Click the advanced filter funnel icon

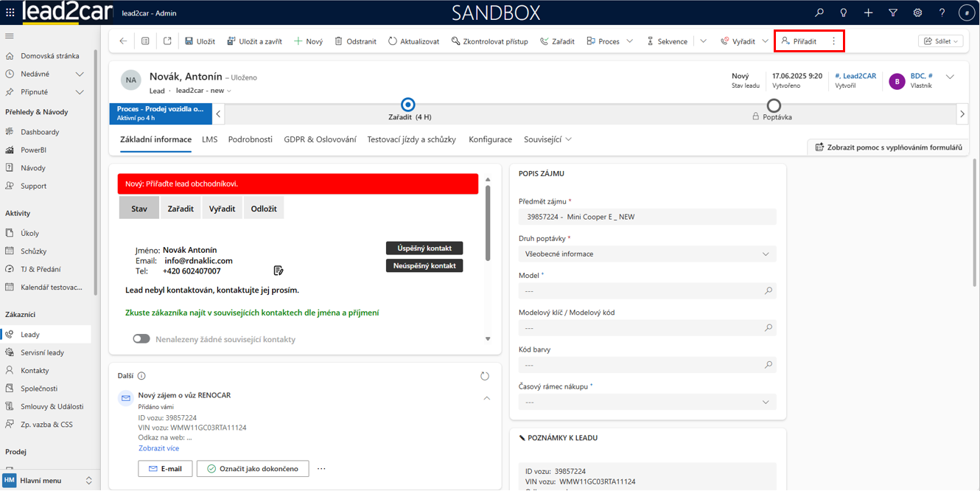pos(893,13)
